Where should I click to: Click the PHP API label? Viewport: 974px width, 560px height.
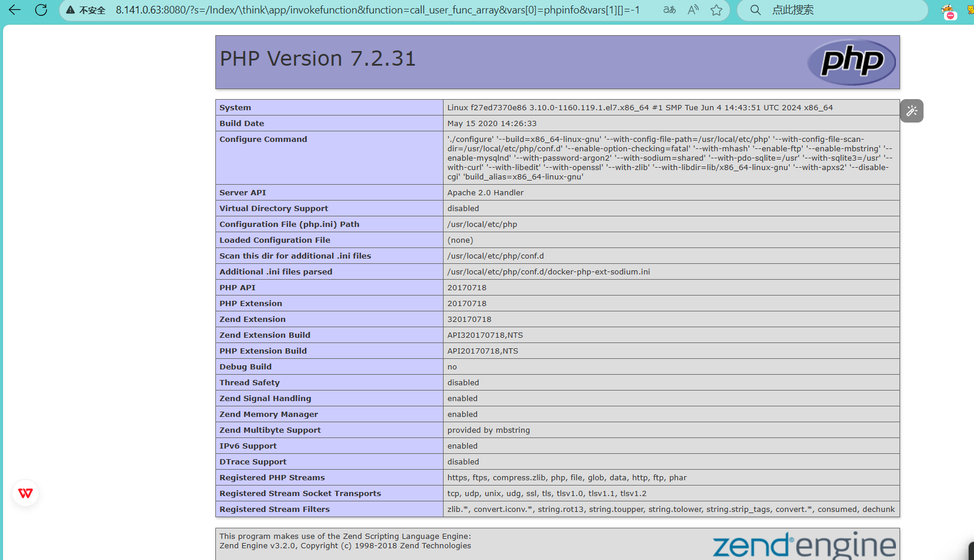(238, 287)
